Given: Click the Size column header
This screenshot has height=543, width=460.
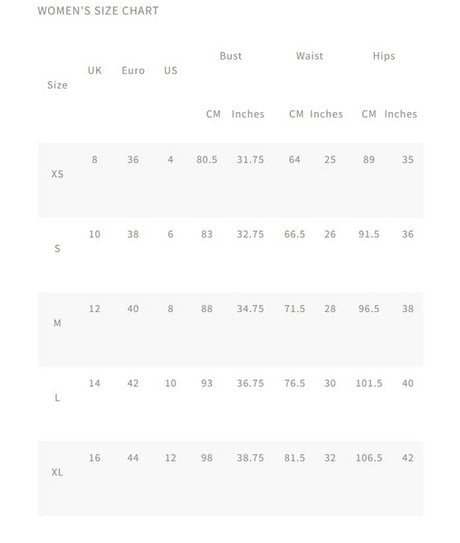Looking at the screenshot, I should 58,85.
